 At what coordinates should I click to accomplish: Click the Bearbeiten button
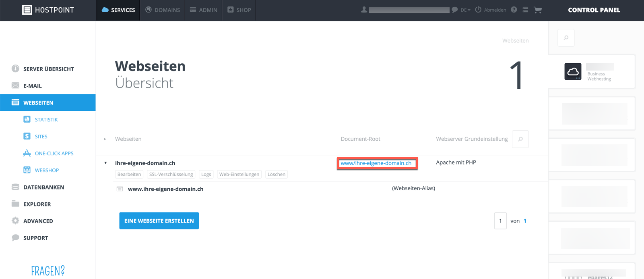[x=129, y=175]
